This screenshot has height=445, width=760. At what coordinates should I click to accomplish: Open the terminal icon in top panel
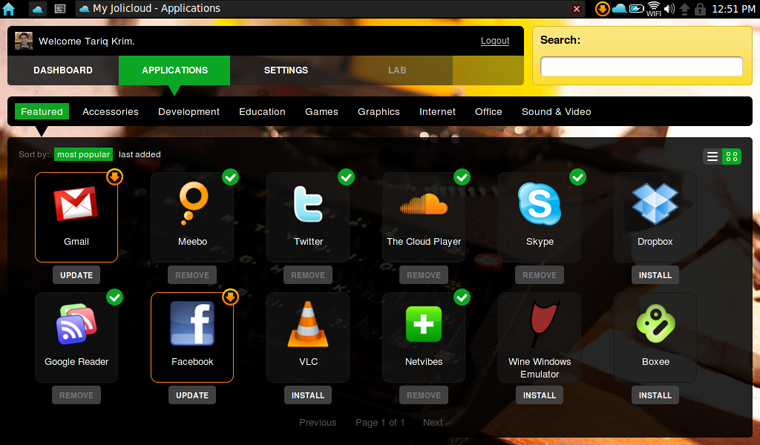click(x=60, y=9)
